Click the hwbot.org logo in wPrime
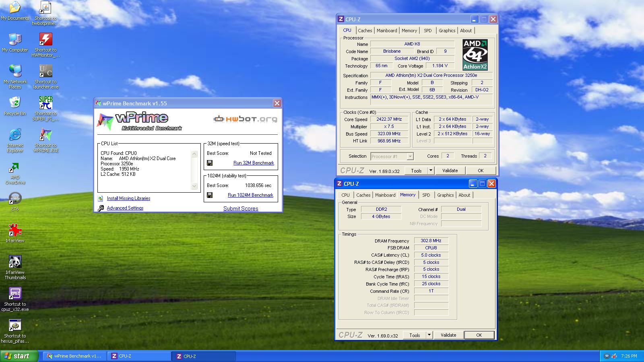Image resolution: width=644 pixels, height=362 pixels. pyautogui.click(x=245, y=119)
